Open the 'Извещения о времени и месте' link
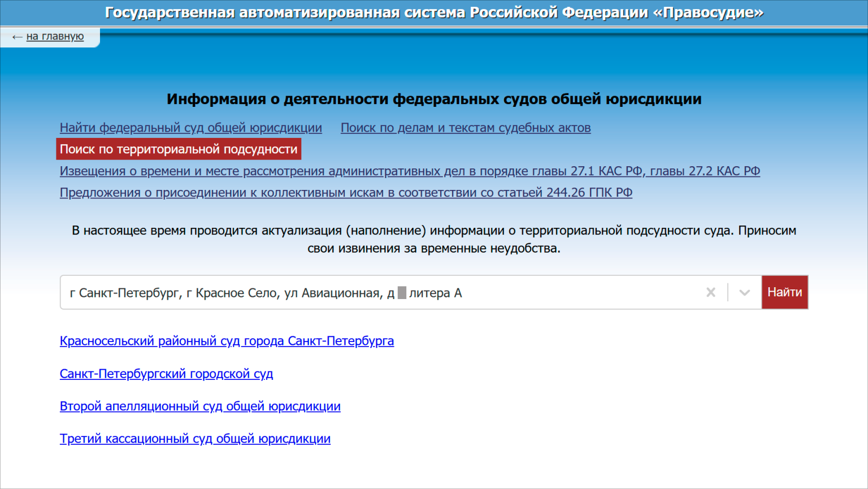Viewport: 868px width, 489px height. tap(409, 171)
